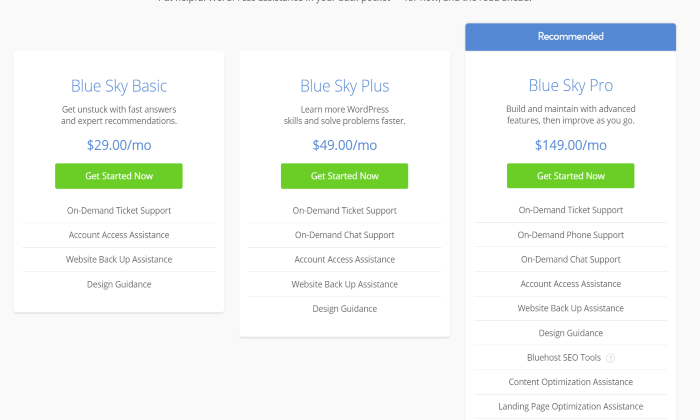
Task: Click Landing Page Optimization Assistance in Pro plan
Action: tap(571, 407)
